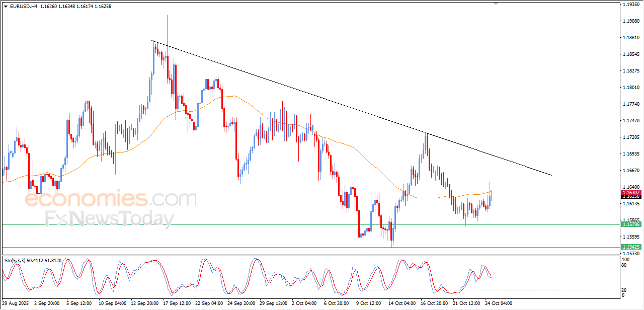This screenshot has height=310, width=644.
Task: Click the 14 Oct 04:00 time label
Action: point(401,303)
